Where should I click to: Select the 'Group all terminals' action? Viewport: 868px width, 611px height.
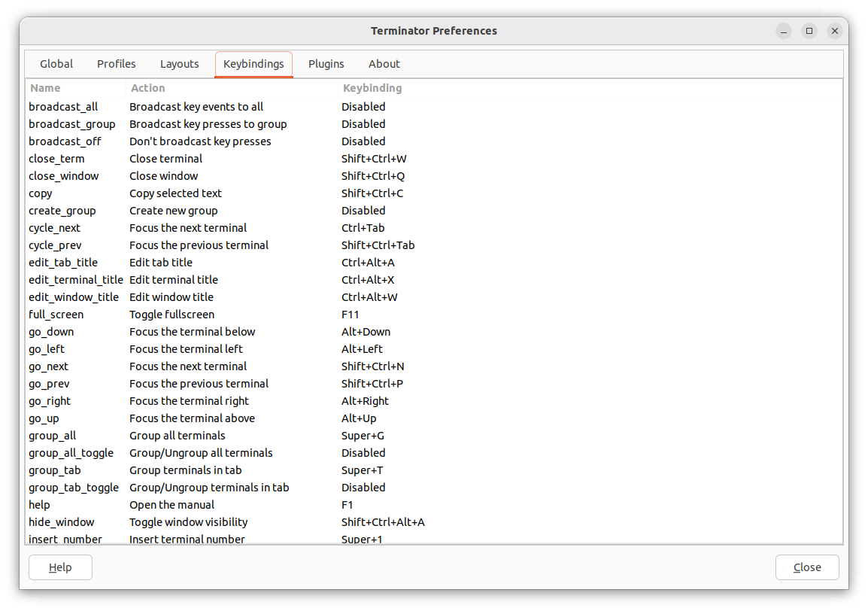(x=178, y=436)
